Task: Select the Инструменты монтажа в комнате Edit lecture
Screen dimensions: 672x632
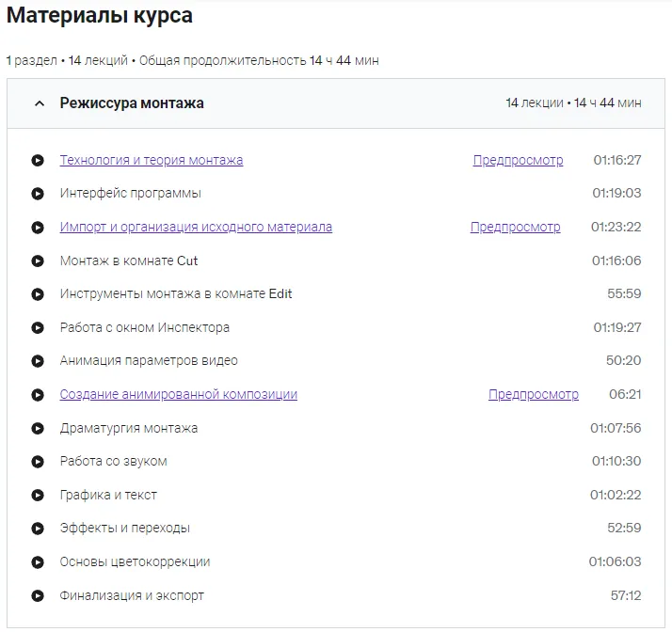Action: coord(176,294)
